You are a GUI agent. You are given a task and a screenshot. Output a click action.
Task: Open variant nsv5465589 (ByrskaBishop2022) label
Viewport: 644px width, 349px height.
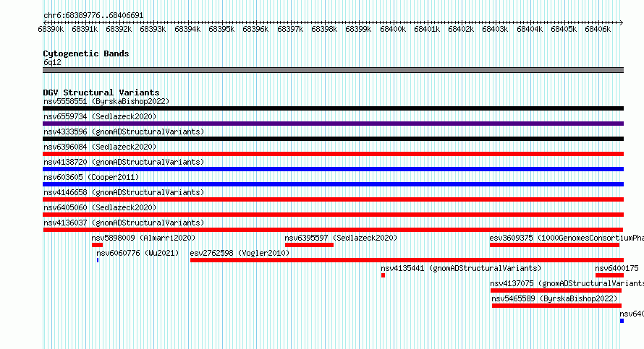(x=554, y=298)
